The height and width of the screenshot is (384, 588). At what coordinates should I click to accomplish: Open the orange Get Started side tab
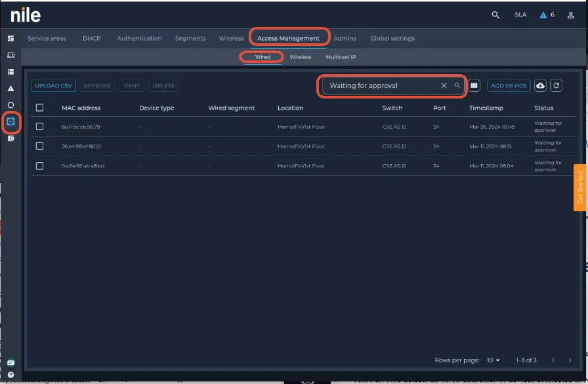coord(580,188)
